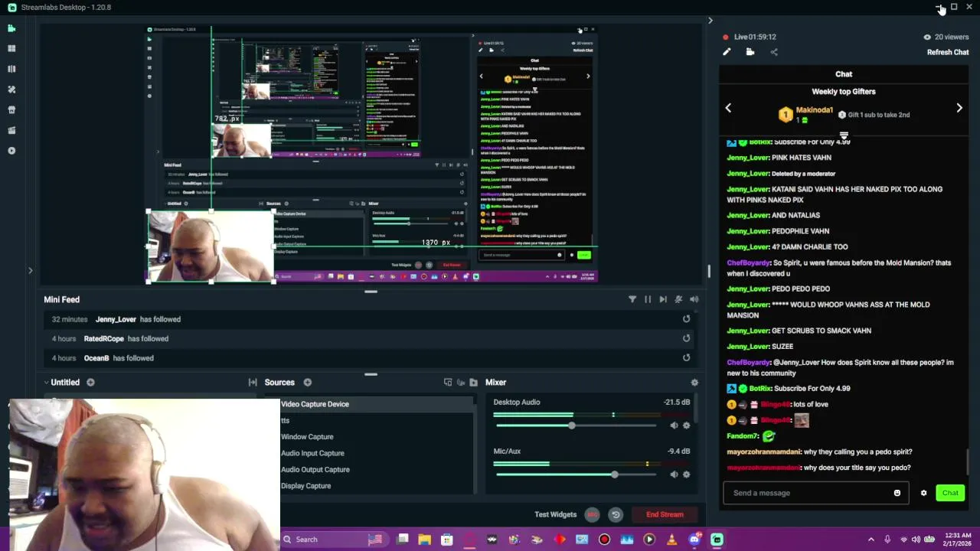Click the chat panel scrollbar

(969, 461)
